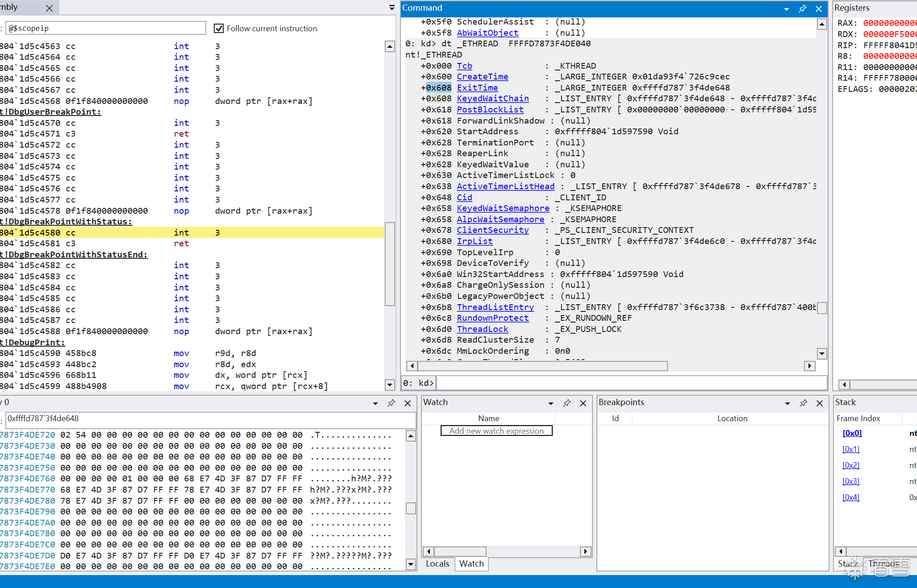Open the ThreadListEntry field link
The height and width of the screenshot is (588, 917).
click(495, 307)
